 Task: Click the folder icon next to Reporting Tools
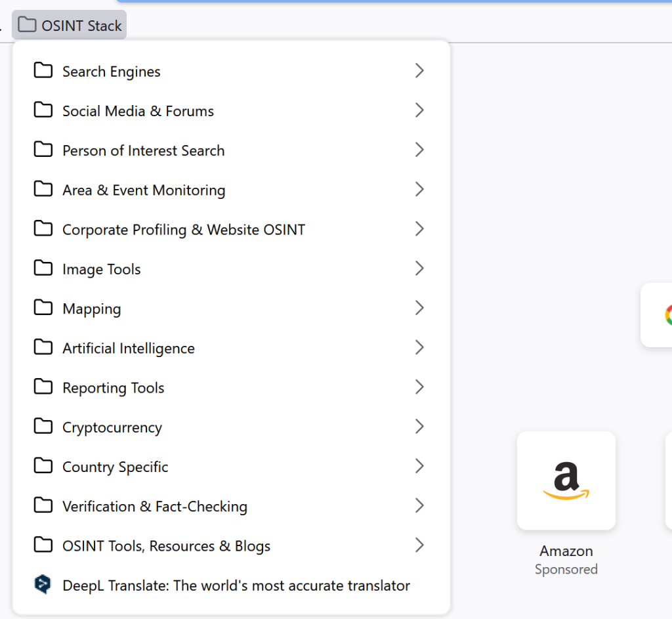click(x=43, y=387)
